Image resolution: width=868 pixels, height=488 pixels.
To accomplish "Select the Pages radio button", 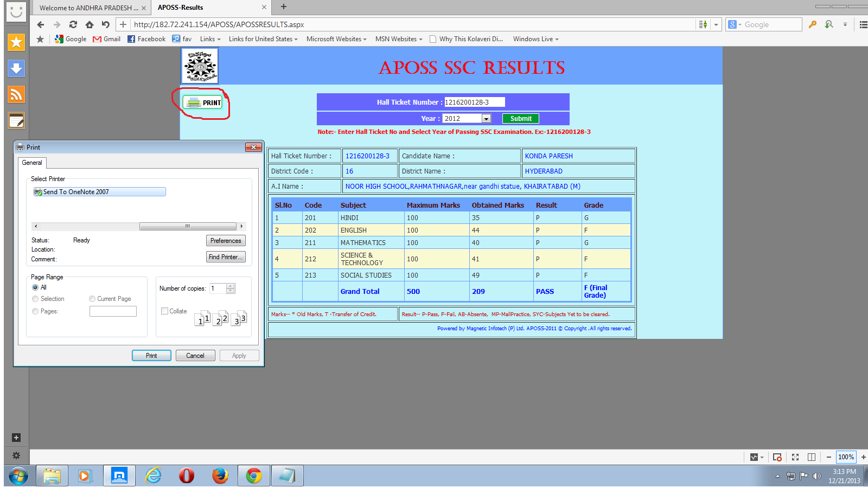I will pos(35,311).
